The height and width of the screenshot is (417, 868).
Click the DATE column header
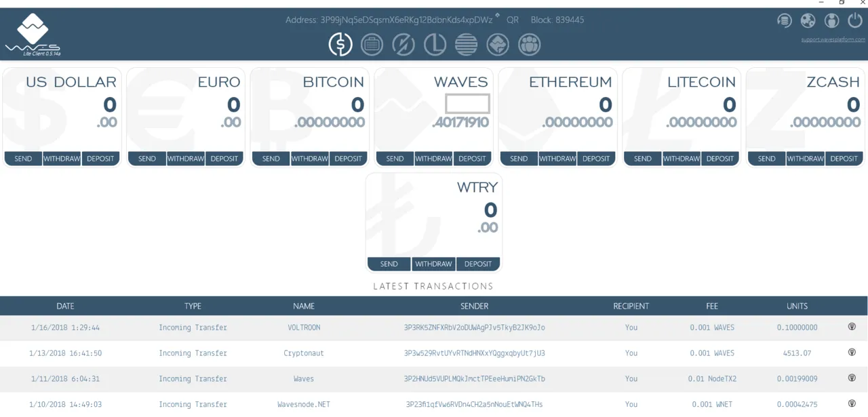click(x=66, y=306)
